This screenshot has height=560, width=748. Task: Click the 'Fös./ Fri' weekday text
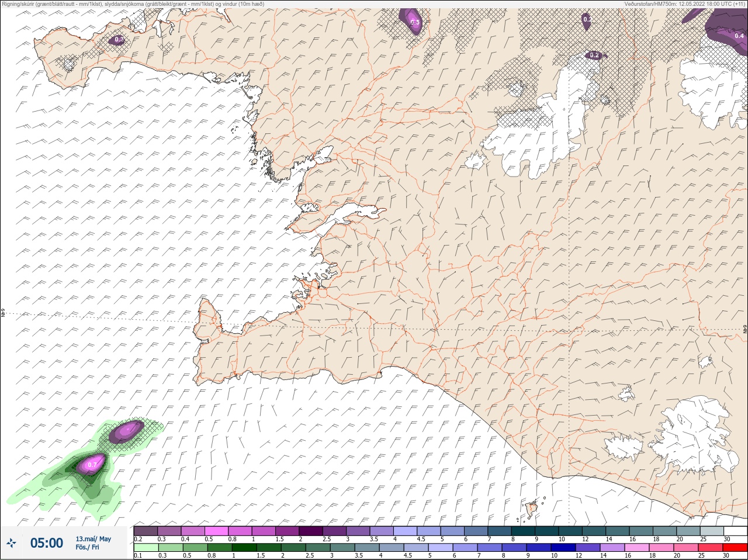(x=87, y=547)
